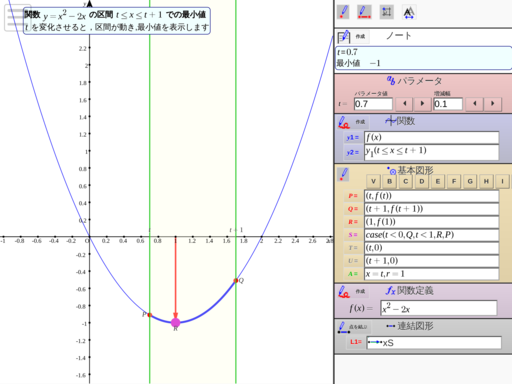Select the C tab in 基本図形
The height and width of the screenshot is (384, 512).
(x=405, y=181)
